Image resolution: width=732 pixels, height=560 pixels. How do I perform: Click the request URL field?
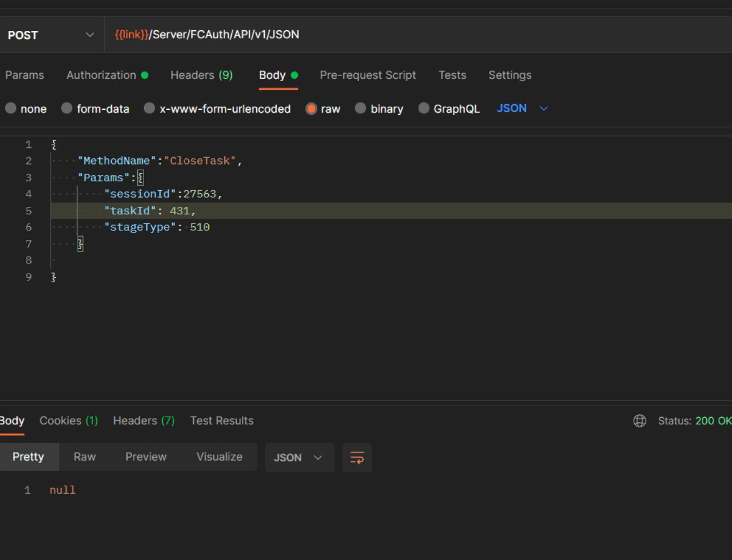418,35
